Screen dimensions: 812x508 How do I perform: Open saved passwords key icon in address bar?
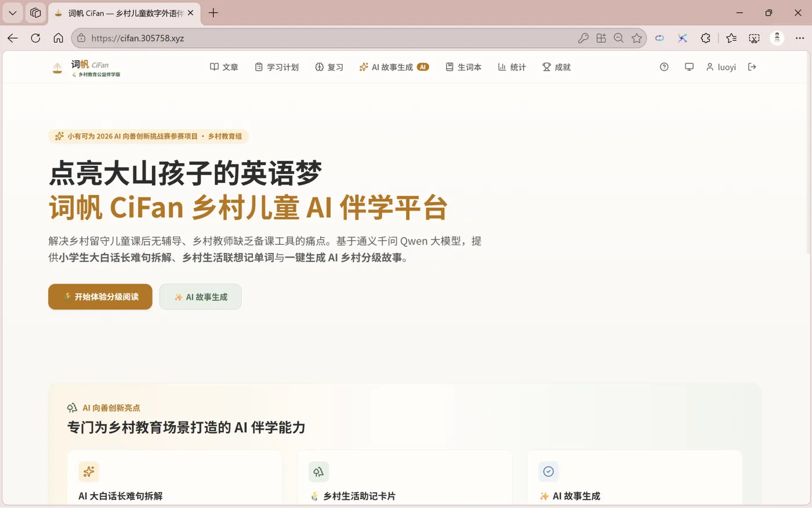(x=583, y=38)
